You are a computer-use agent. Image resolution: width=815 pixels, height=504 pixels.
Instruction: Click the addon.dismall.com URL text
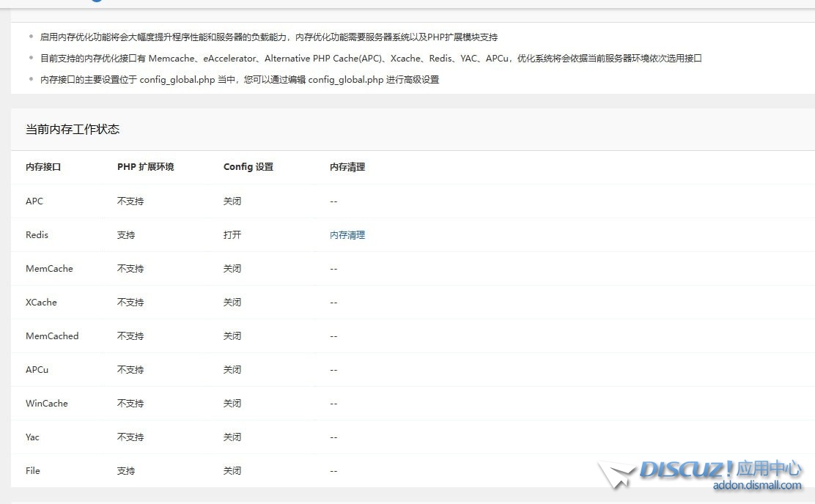pos(757,485)
